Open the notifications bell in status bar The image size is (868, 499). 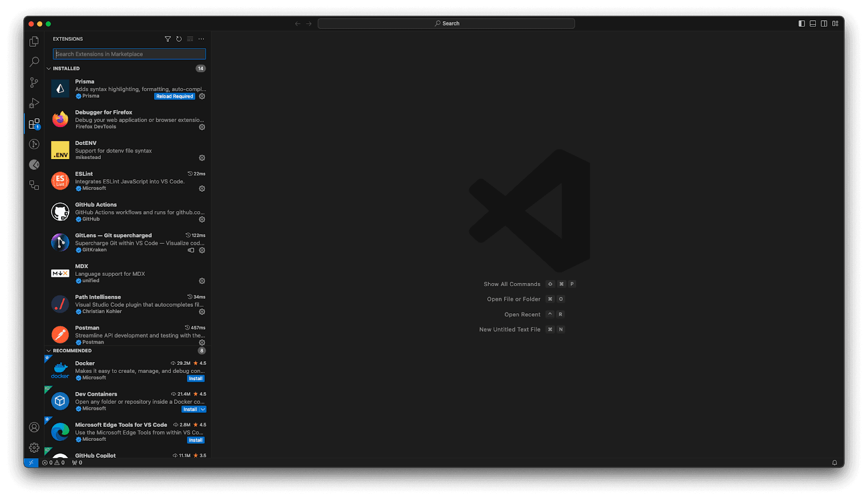pos(834,463)
